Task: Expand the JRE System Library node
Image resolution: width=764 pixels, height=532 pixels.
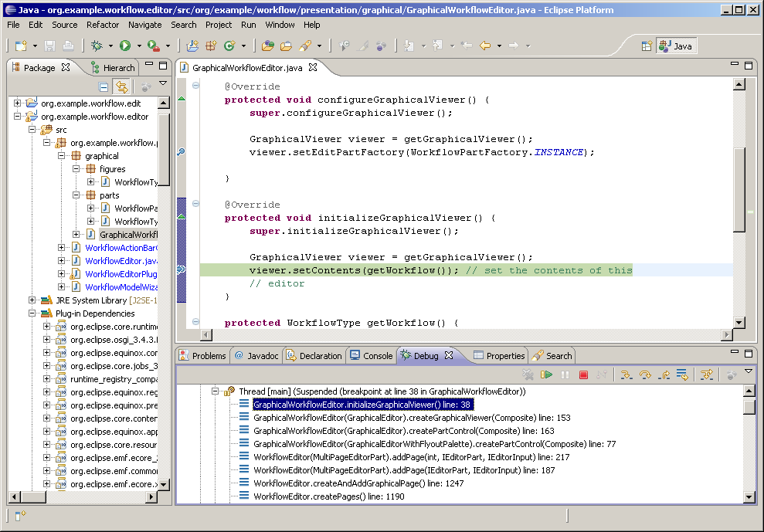Action: coord(32,300)
